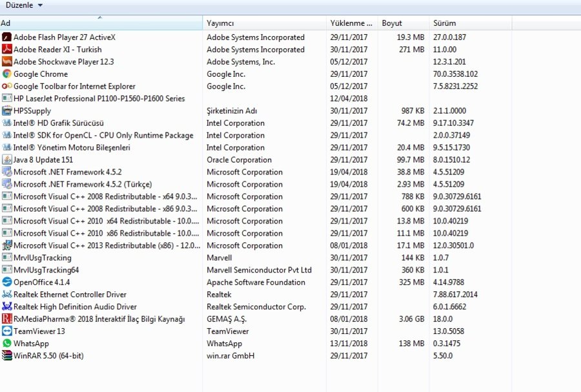581x392 pixels.
Task: Click publisher Oracle Corporation
Action: tap(239, 160)
